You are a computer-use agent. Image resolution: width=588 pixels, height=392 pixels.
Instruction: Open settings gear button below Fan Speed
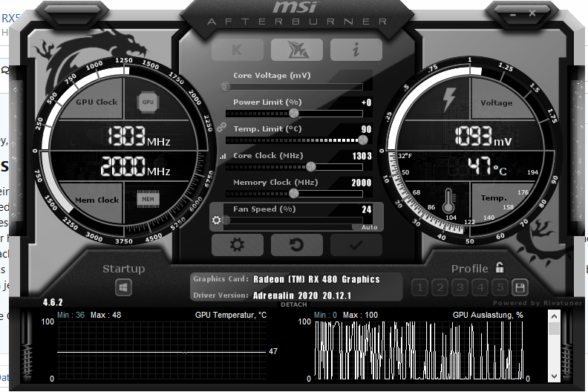click(x=238, y=245)
